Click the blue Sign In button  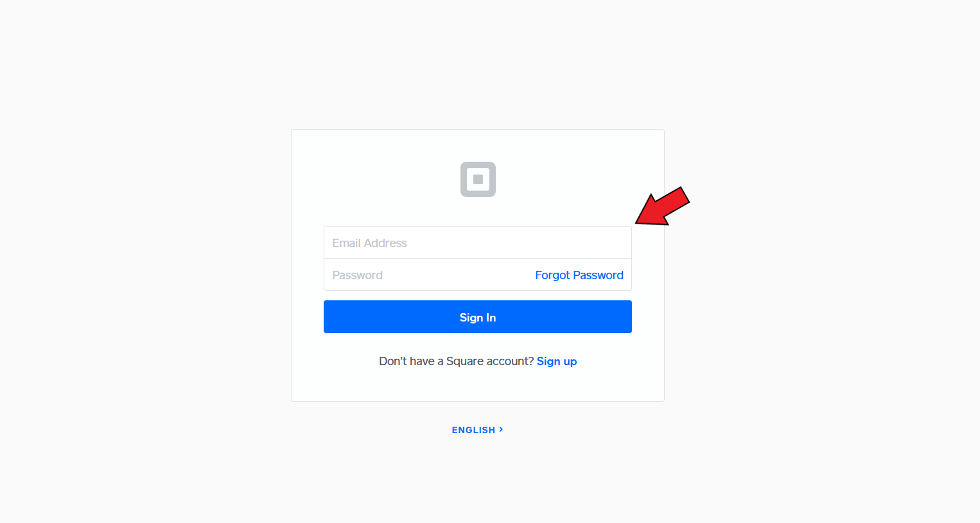pyautogui.click(x=478, y=317)
